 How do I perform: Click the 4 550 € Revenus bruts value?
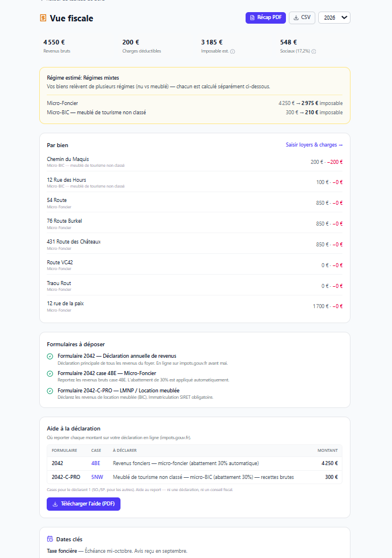54,42
